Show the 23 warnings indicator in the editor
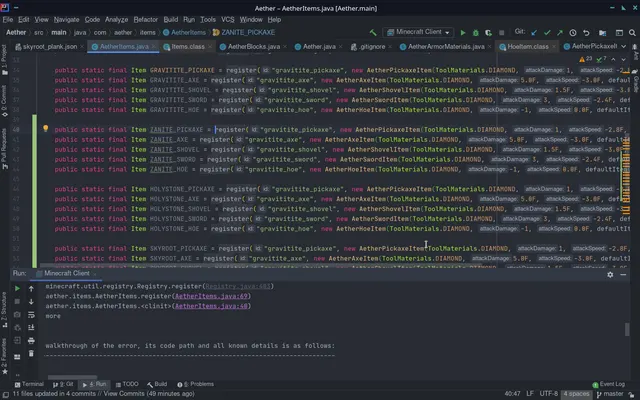Image resolution: width=640 pixels, height=400 pixels. coord(585,59)
